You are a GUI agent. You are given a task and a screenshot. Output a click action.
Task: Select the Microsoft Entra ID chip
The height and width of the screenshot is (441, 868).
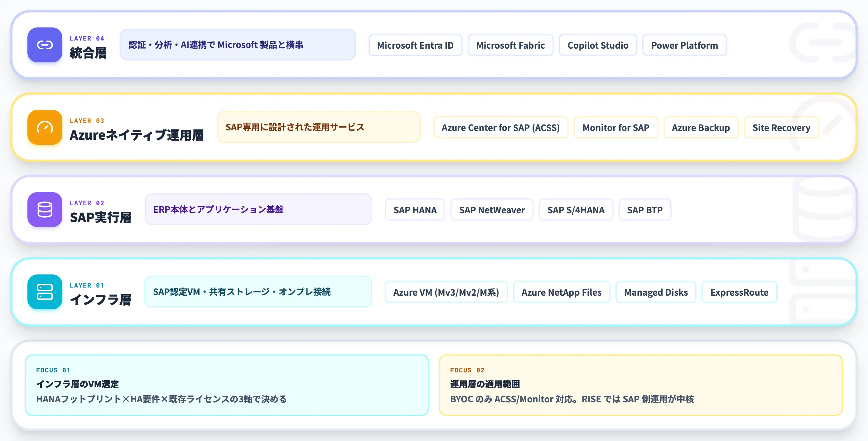coord(415,45)
